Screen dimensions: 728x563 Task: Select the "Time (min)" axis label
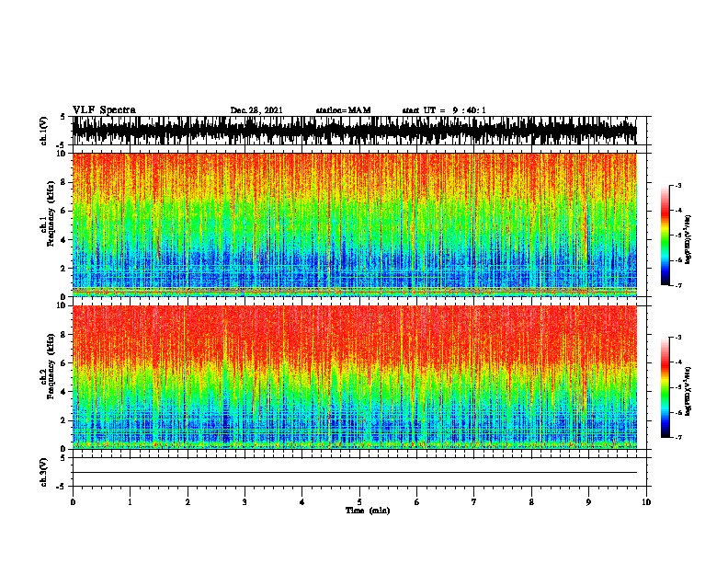[x=368, y=511]
